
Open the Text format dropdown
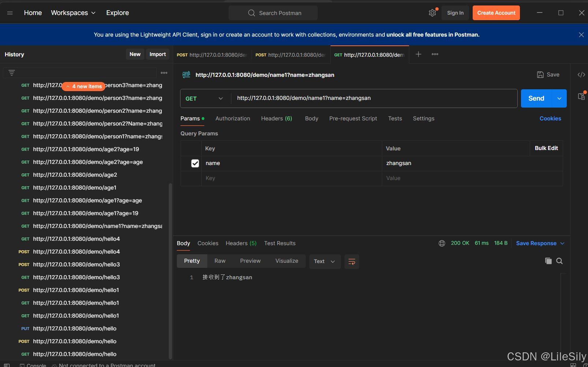(x=325, y=261)
